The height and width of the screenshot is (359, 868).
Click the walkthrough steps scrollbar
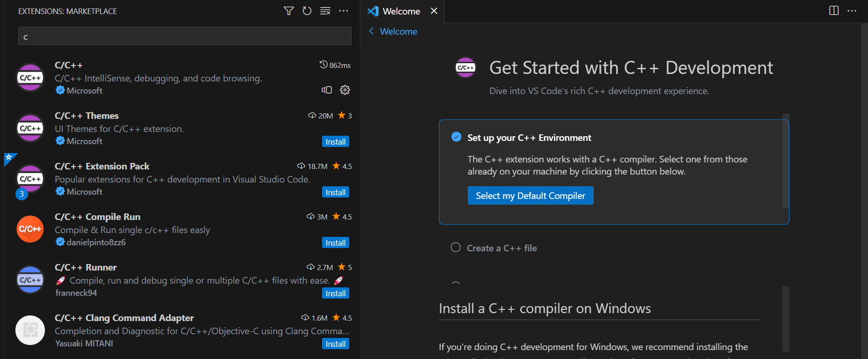786,161
